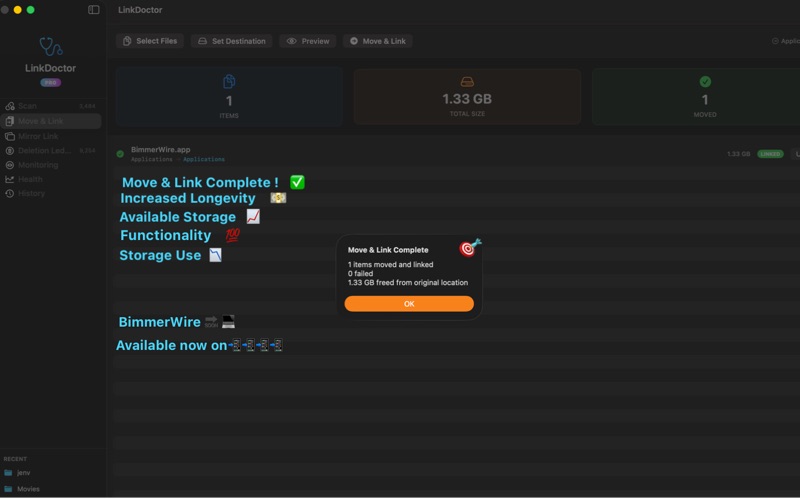Click the 1.33 GB total size value
800x500 pixels.
pyautogui.click(x=467, y=98)
